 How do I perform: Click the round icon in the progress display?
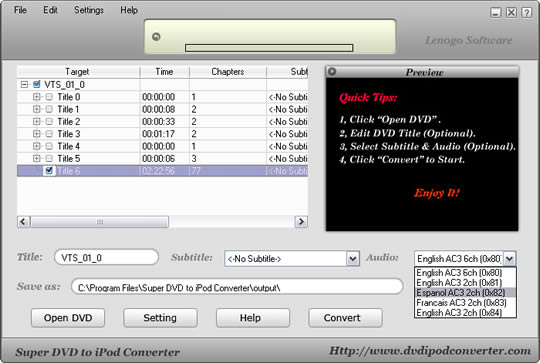click(x=156, y=37)
